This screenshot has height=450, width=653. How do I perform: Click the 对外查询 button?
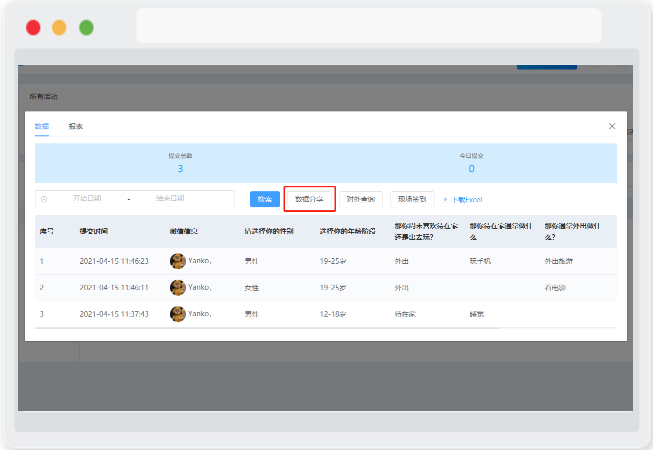[361, 199]
